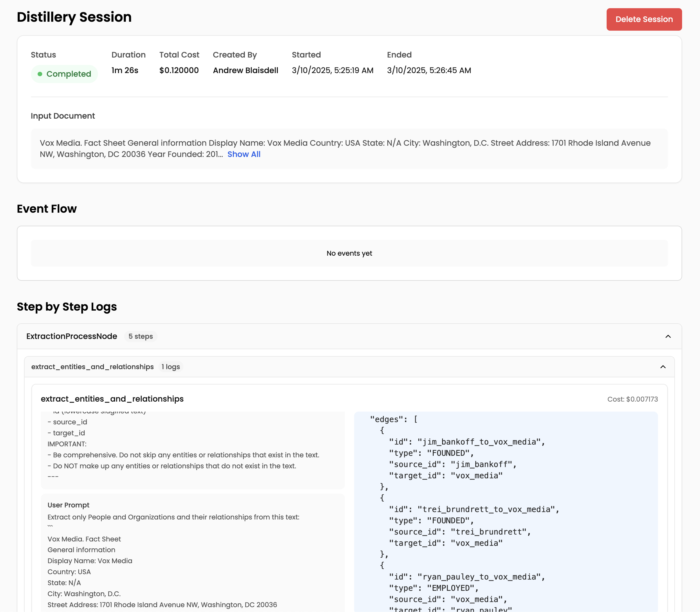The height and width of the screenshot is (612, 700).
Task: Click the Event Flow heading
Action: (47, 209)
